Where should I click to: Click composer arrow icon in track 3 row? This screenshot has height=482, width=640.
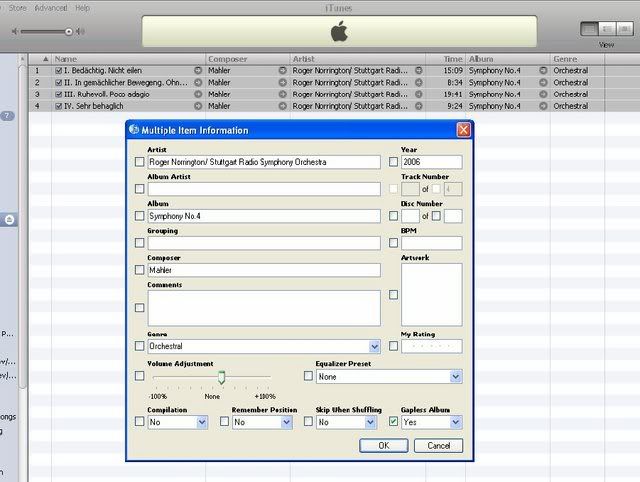pos(282,94)
